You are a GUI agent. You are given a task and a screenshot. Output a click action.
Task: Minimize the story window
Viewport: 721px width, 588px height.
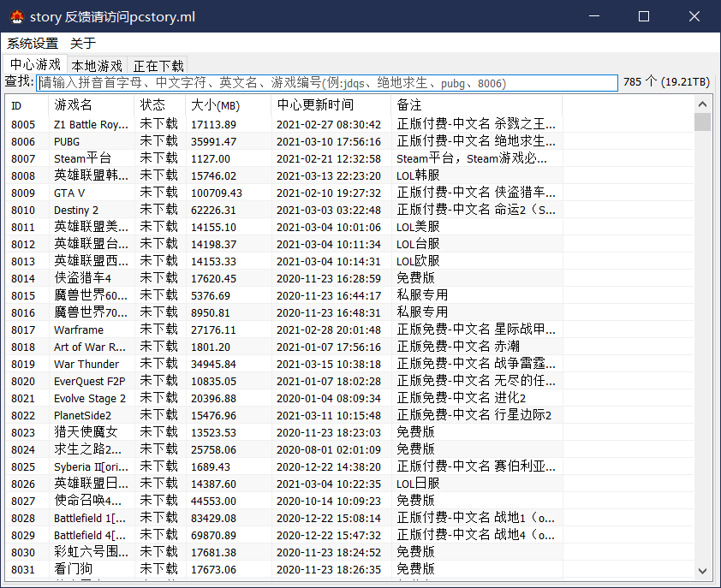594,16
